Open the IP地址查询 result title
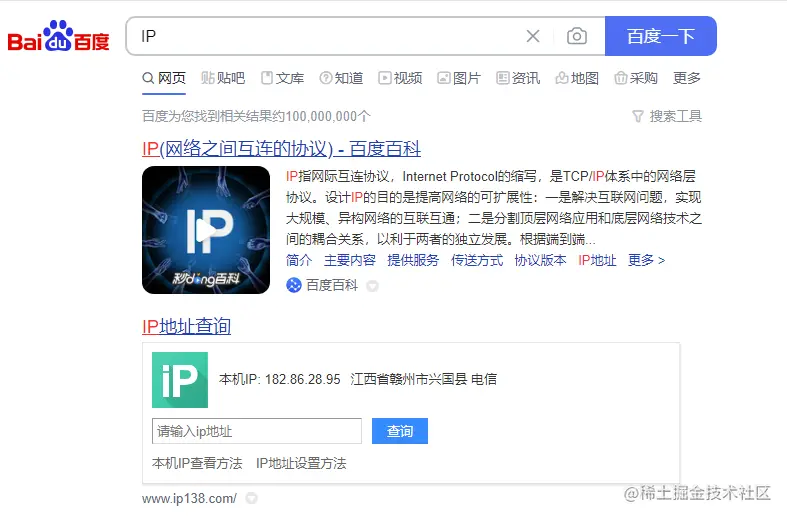The image size is (787, 518). [x=187, y=326]
